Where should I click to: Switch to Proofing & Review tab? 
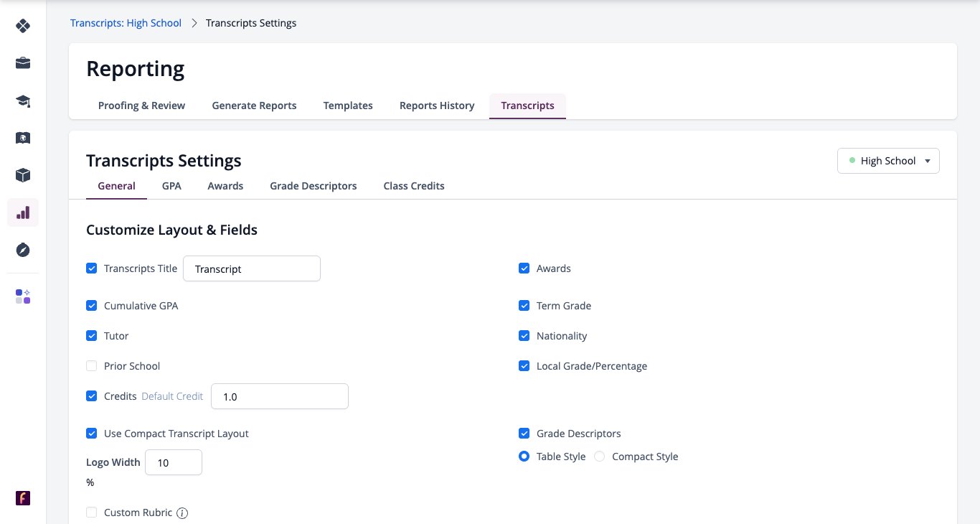(x=141, y=106)
